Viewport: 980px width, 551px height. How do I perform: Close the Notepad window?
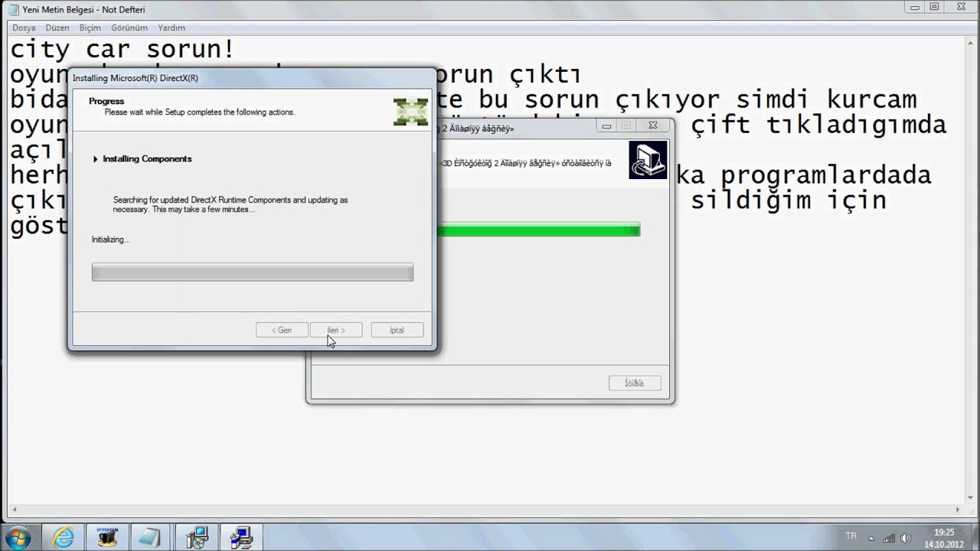[x=960, y=7]
